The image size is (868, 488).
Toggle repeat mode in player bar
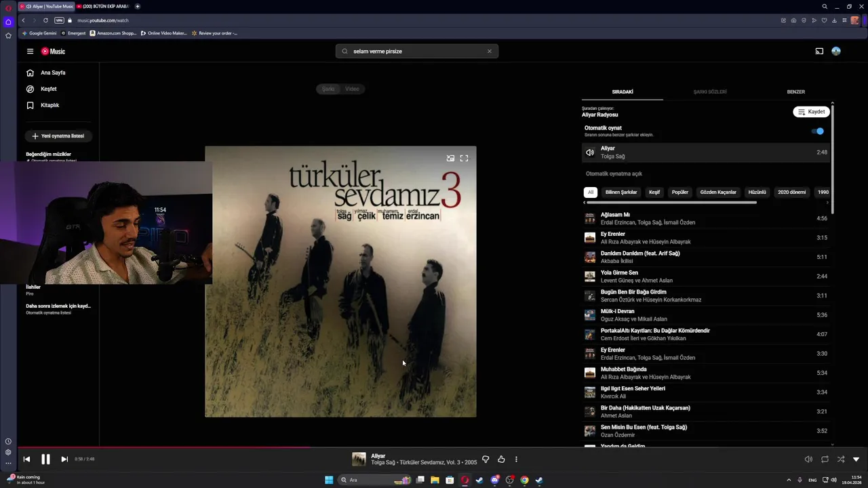point(825,460)
